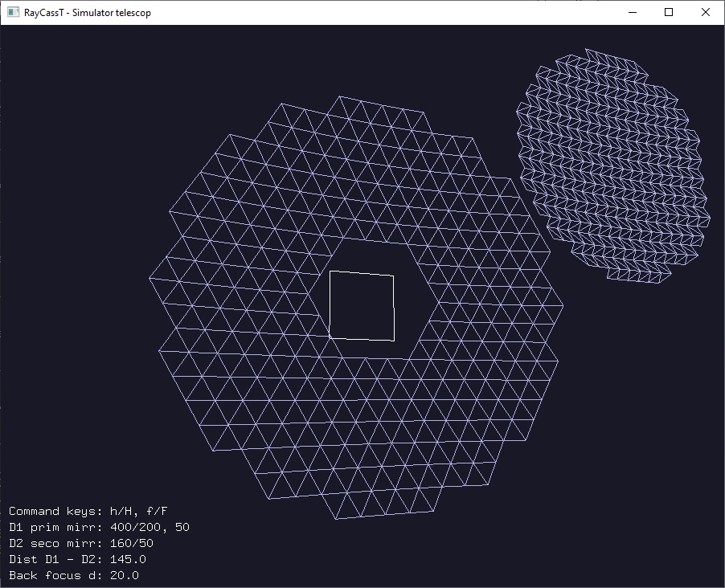Click the 'RayCassT - Simulator telescop' window title
Image resolution: width=725 pixels, height=588 pixels.
88,13
